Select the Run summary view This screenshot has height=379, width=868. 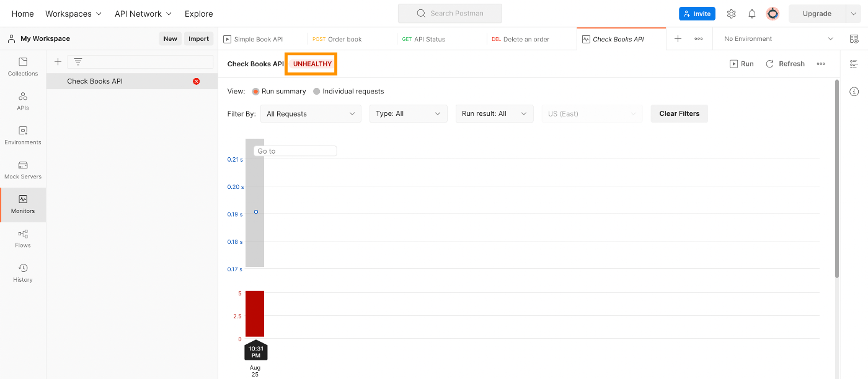(279, 91)
